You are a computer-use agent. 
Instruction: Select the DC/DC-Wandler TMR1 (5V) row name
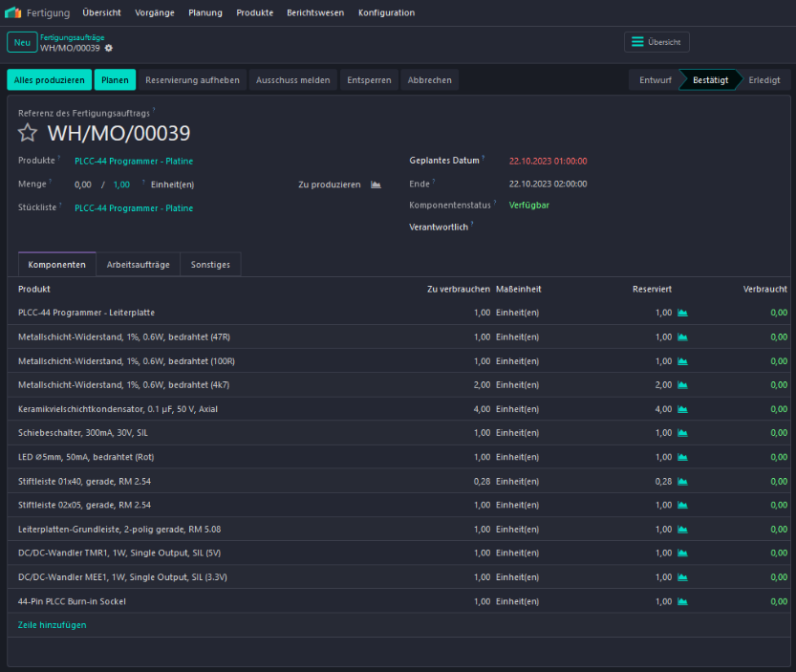pyautogui.click(x=119, y=553)
